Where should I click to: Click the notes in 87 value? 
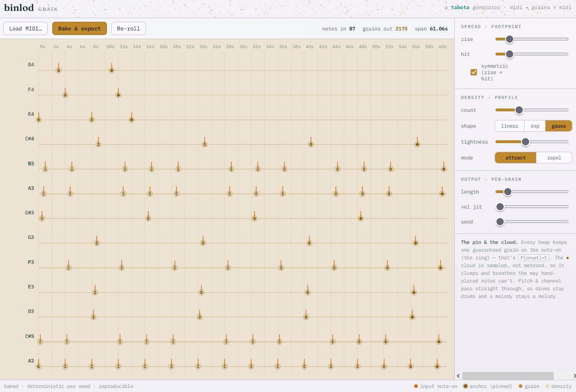click(x=352, y=29)
